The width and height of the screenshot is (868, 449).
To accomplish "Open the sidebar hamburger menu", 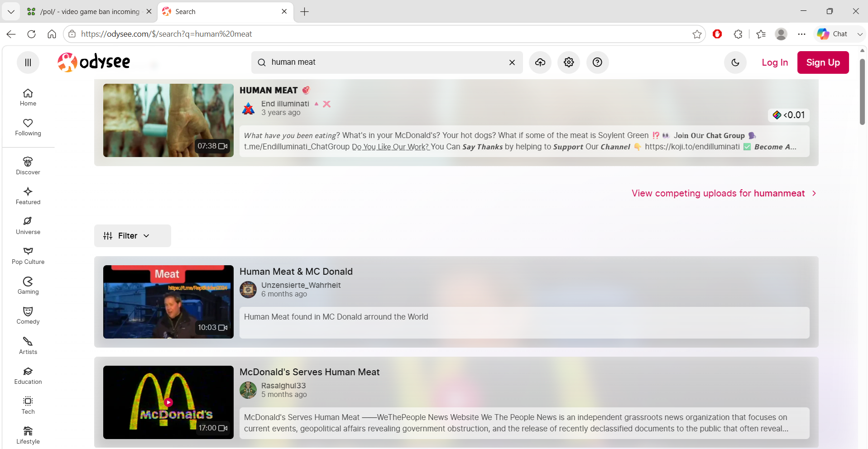I will [28, 62].
